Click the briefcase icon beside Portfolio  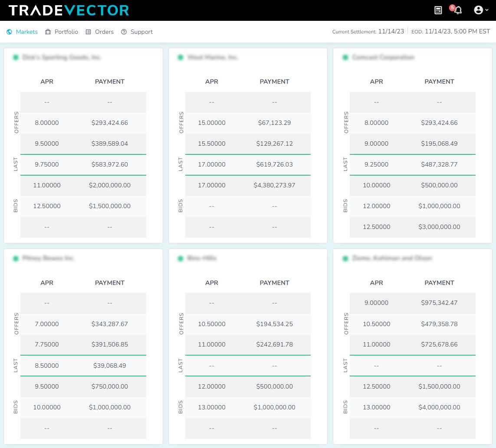click(x=48, y=32)
